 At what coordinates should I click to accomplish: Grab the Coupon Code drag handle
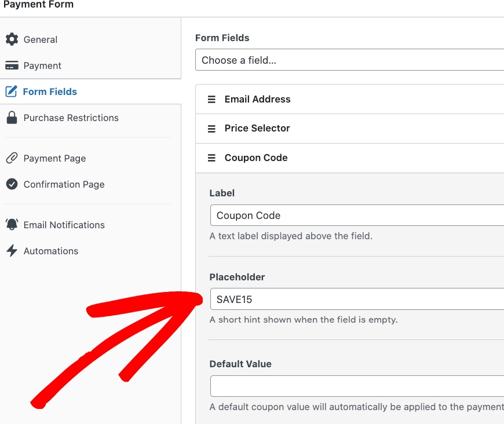point(211,158)
